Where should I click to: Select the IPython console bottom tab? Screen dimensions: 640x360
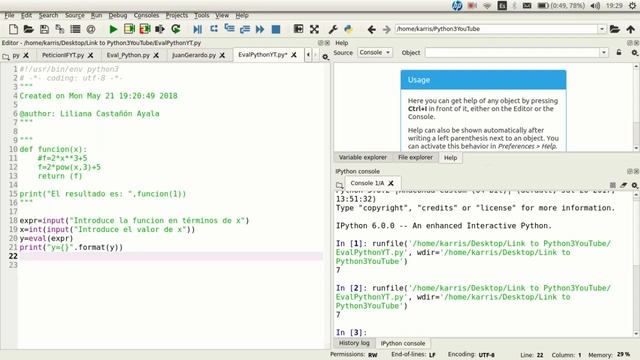click(x=403, y=344)
